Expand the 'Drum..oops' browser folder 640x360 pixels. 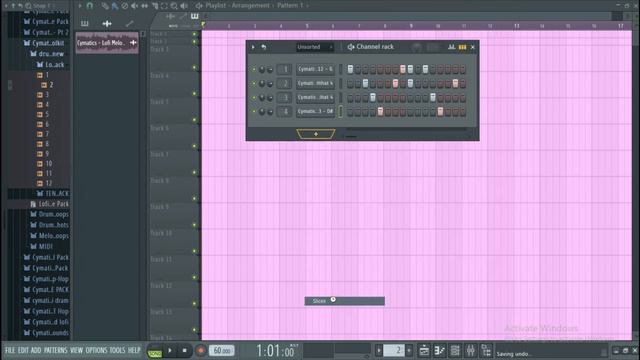pyautogui.click(x=49, y=214)
